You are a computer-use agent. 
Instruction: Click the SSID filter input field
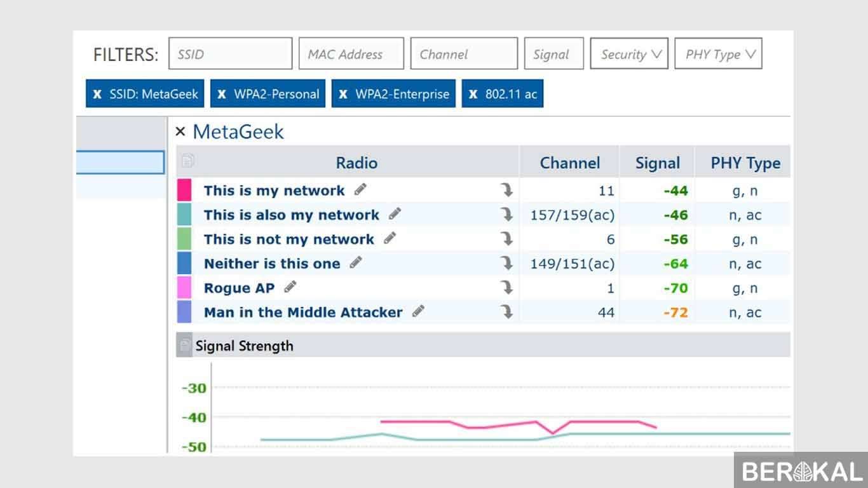pos(231,54)
